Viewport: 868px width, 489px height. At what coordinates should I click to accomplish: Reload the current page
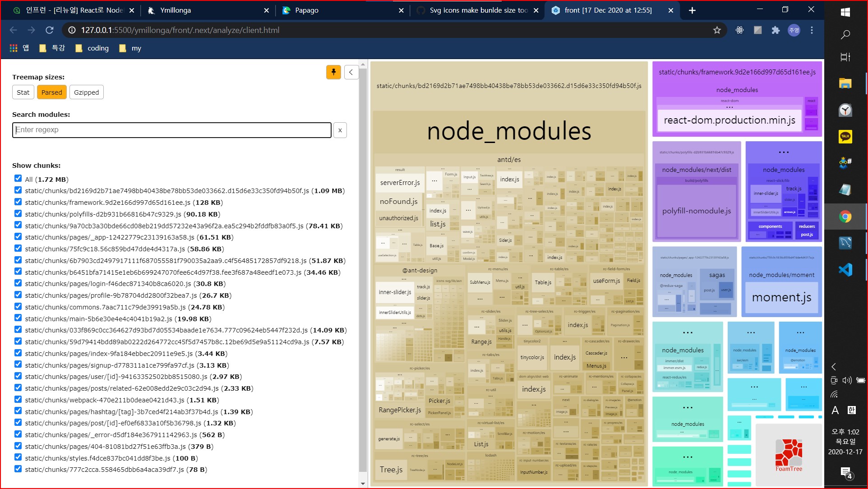(x=50, y=30)
